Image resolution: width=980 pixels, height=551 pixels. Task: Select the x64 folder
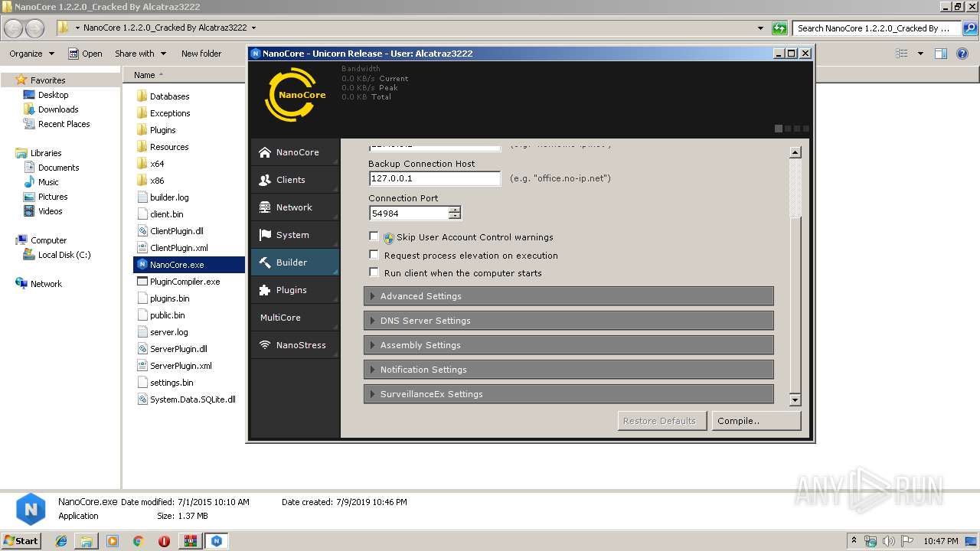(156, 164)
